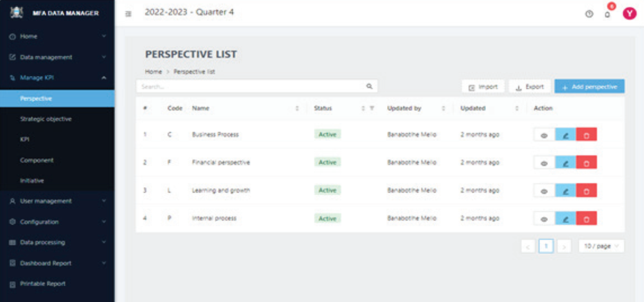Delete the Learning and growth perspective

click(x=587, y=191)
